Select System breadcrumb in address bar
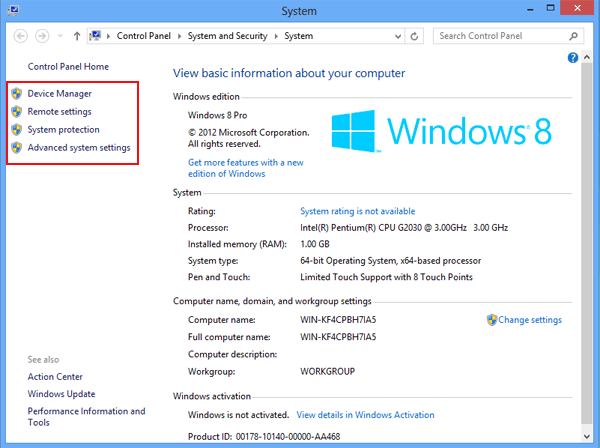 [298, 36]
